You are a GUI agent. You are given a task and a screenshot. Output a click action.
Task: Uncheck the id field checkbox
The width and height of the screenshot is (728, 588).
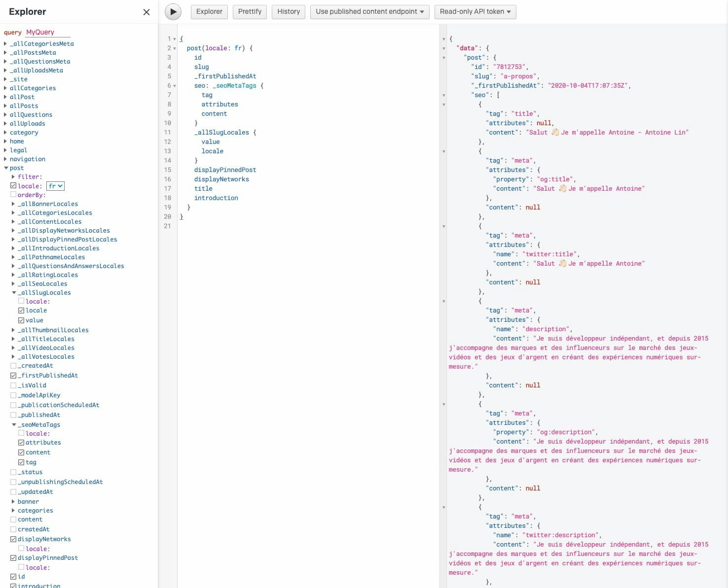(x=13, y=577)
